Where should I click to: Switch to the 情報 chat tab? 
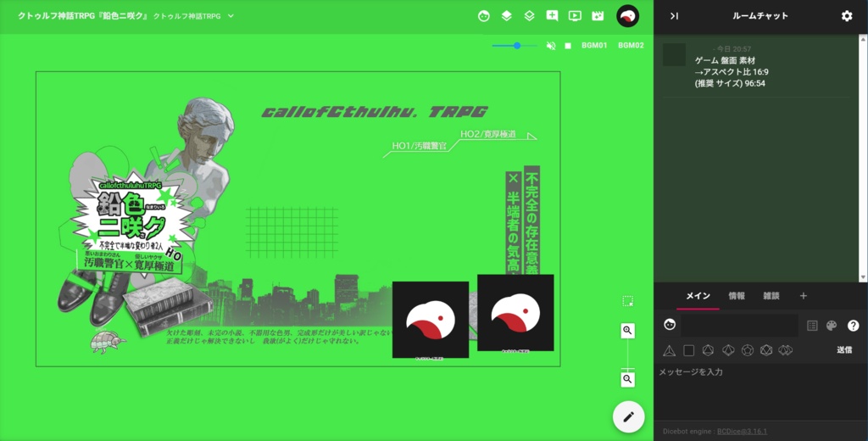[737, 296]
